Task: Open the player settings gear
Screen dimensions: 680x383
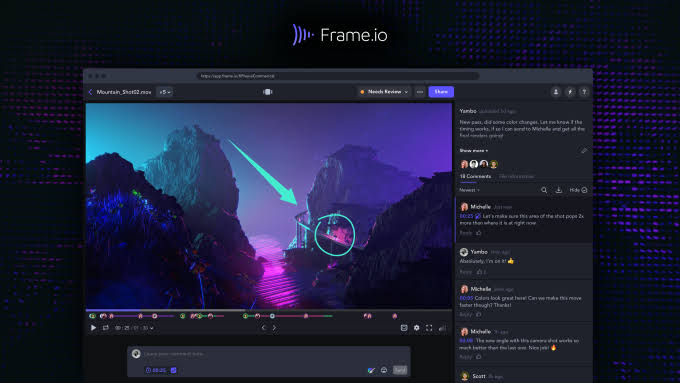Action: [x=416, y=328]
